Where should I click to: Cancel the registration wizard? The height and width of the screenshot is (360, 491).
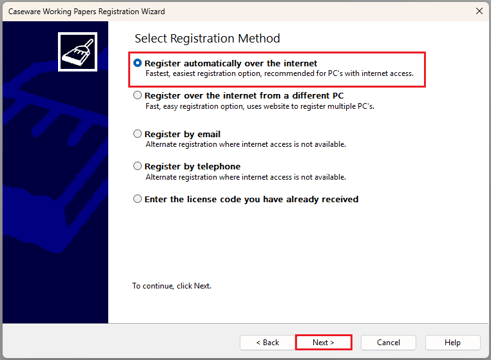tap(388, 342)
